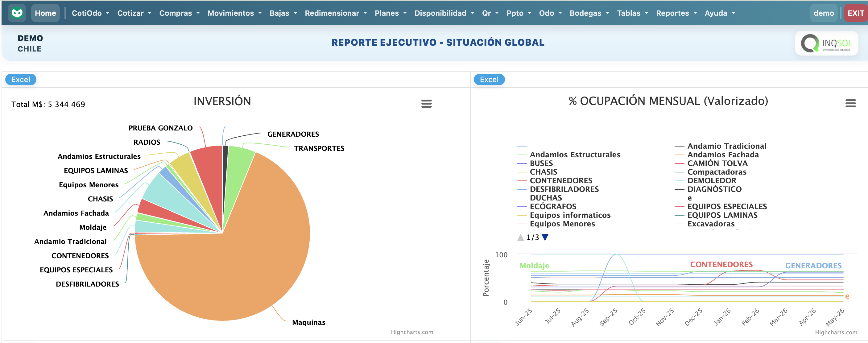Click red CONTENEDORES series label on line chart

721,264
